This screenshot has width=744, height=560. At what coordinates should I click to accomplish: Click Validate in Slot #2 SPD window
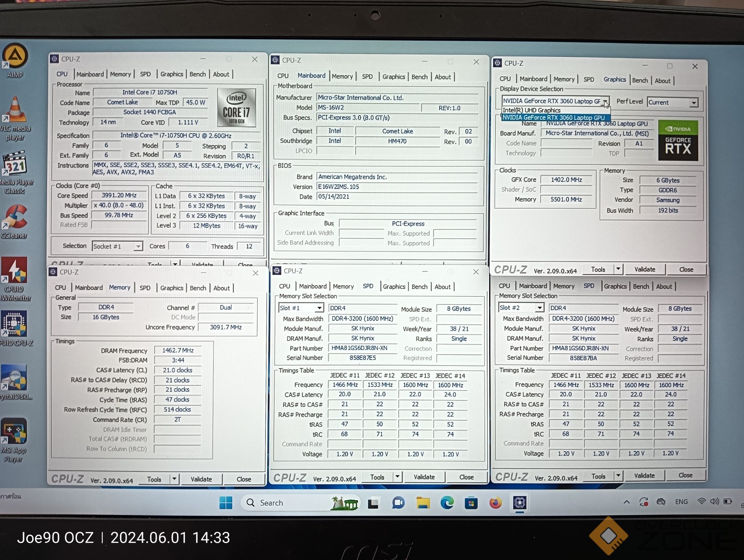(x=644, y=476)
